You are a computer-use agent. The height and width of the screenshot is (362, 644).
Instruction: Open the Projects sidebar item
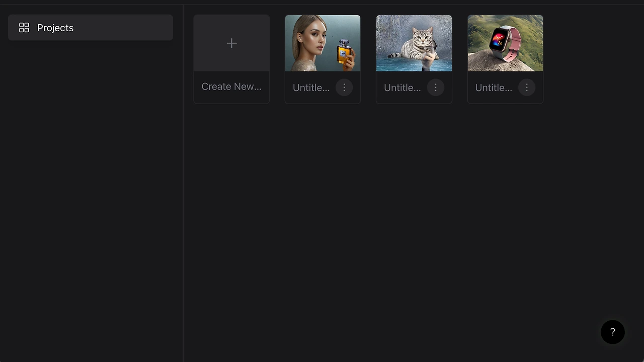pyautogui.click(x=91, y=28)
